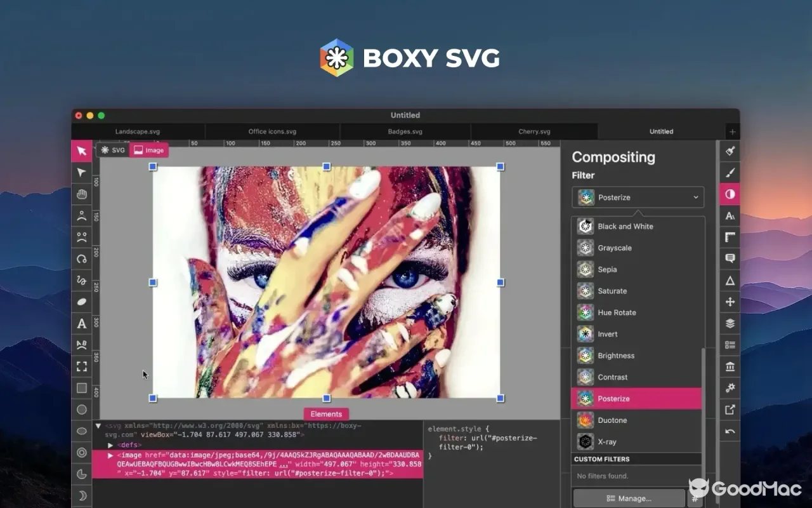Select the Transform arrow tool
The width and height of the screenshot is (812, 508).
(x=81, y=150)
